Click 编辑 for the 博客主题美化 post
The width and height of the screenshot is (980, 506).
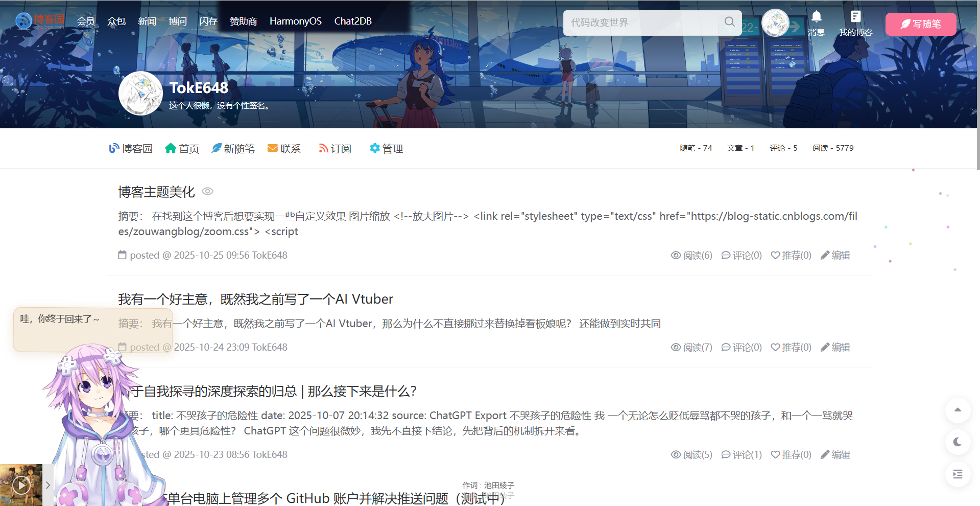click(835, 255)
